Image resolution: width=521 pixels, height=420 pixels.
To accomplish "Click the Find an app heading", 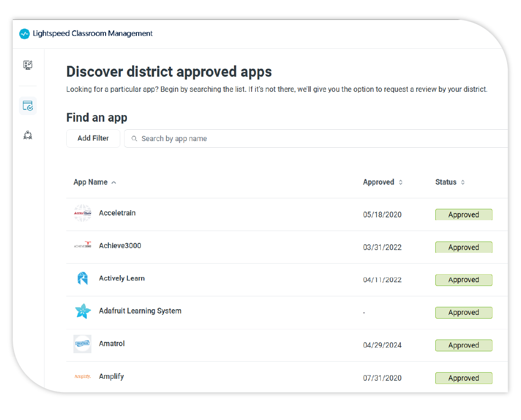I will (x=97, y=117).
